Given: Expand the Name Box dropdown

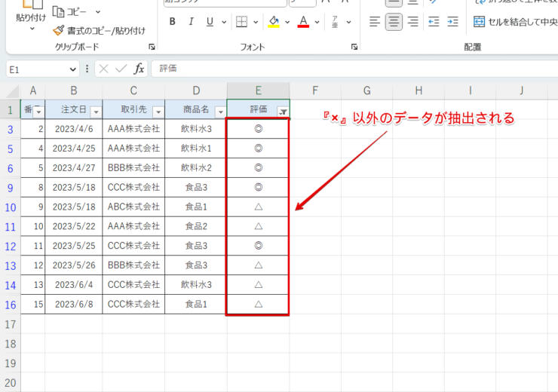Looking at the screenshot, I should [72, 69].
